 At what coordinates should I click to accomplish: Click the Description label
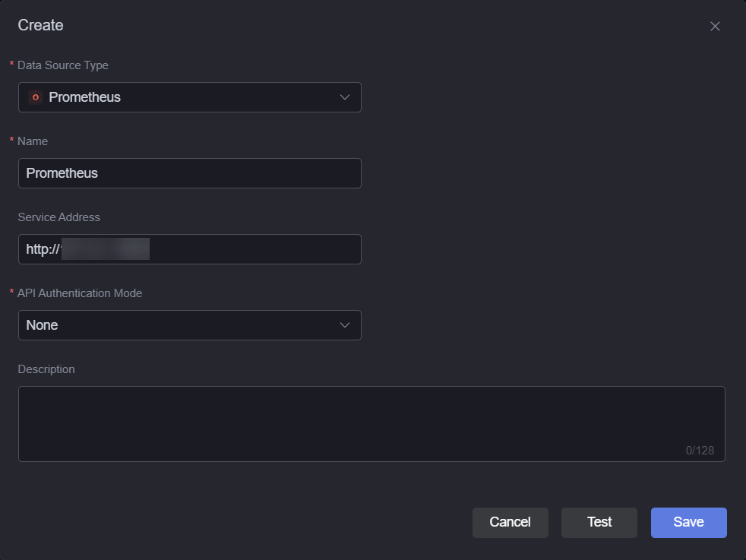pos(46,369)
